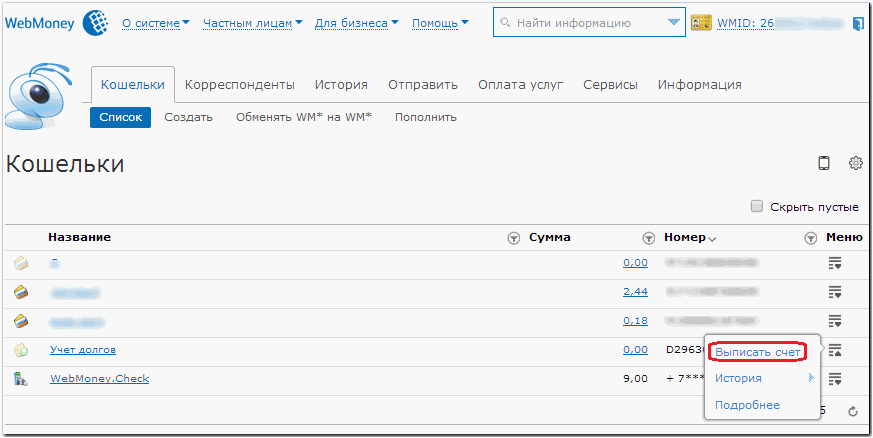Switch to the Корреспонденты tab
Image resolution: width=873 pixels, height=438 pixels.
[x=240, y=85]
